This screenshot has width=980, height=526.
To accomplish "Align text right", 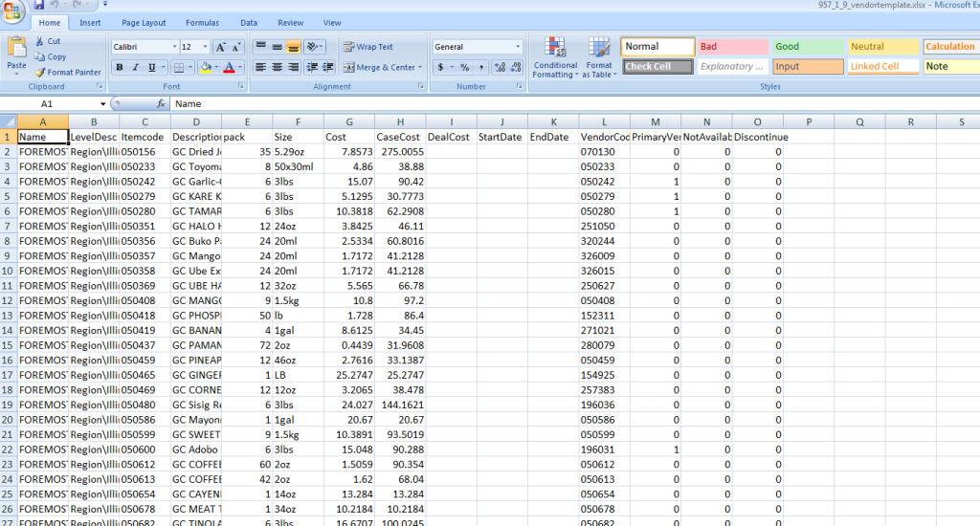I will [x=293, y=68].
